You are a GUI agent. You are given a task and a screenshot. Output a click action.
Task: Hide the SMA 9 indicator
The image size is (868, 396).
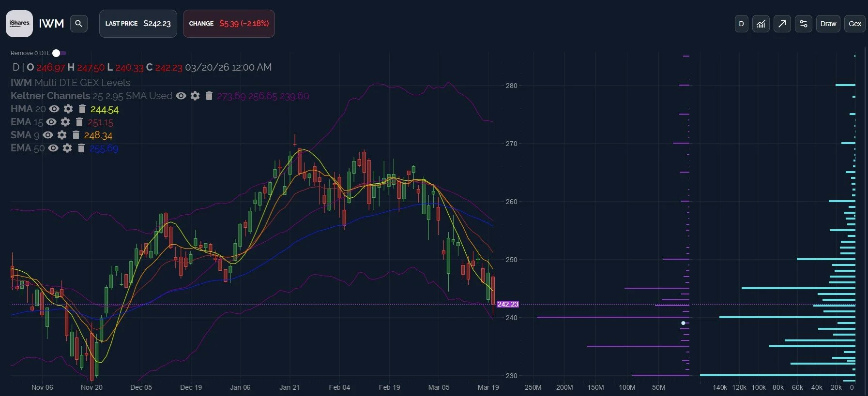coord(48,135)
